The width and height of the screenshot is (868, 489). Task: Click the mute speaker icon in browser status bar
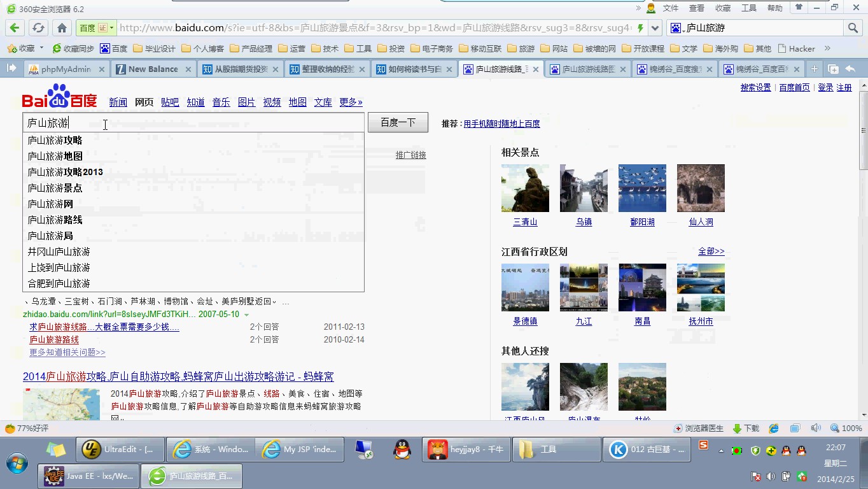(816, 429)
